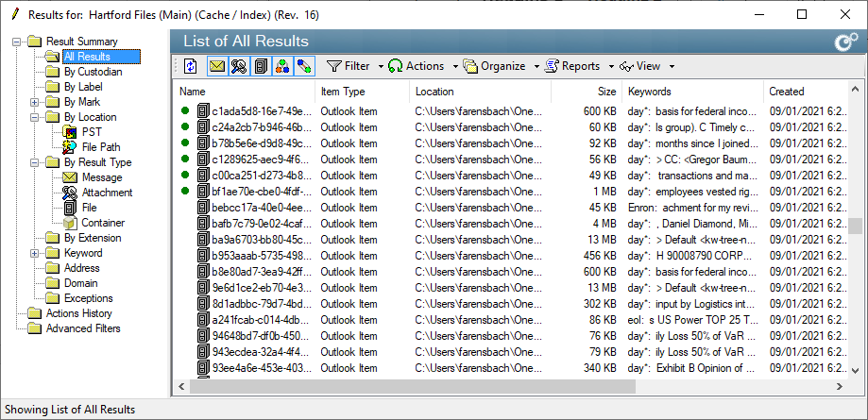Expand the Keyword tree node
This screenshot has height=420, width=868.
point(35,253)
